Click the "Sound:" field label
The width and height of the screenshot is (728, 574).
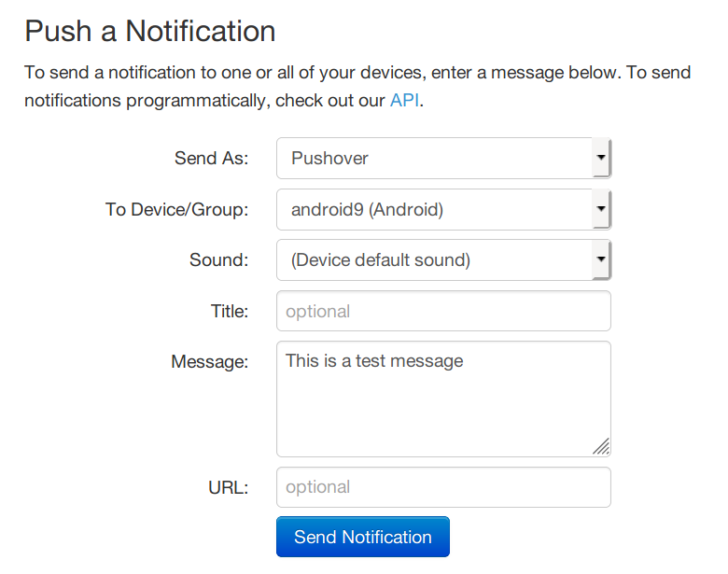[x=219, y=259]
